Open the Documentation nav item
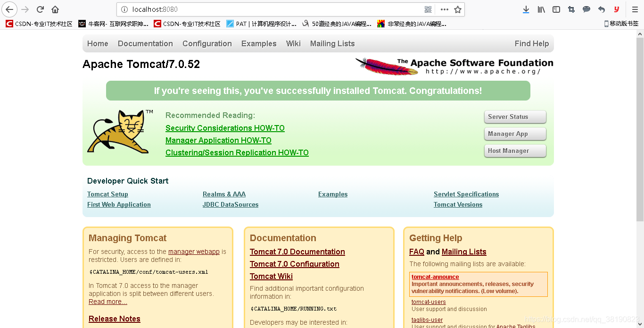This screenshot has height=328, width=644. (145, 43)
